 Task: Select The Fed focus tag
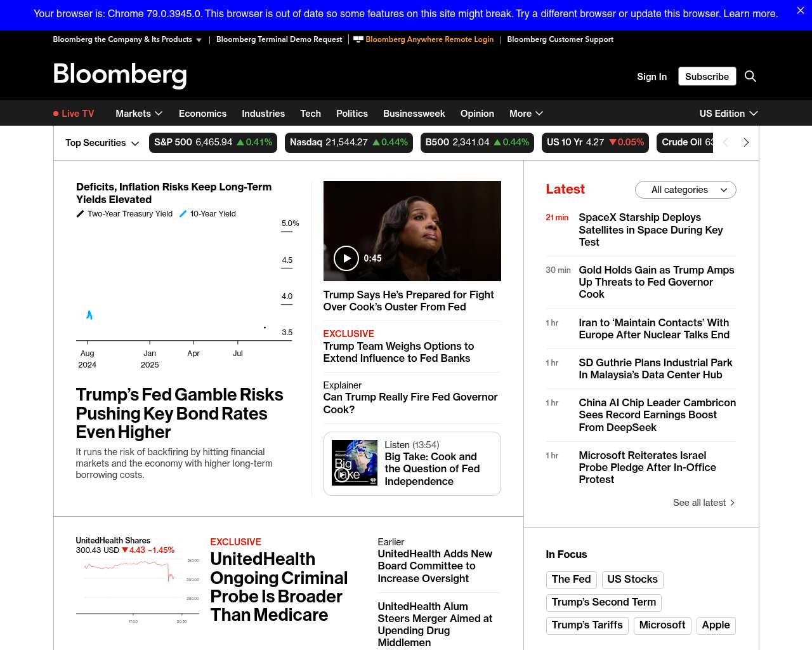click(571, 580)
